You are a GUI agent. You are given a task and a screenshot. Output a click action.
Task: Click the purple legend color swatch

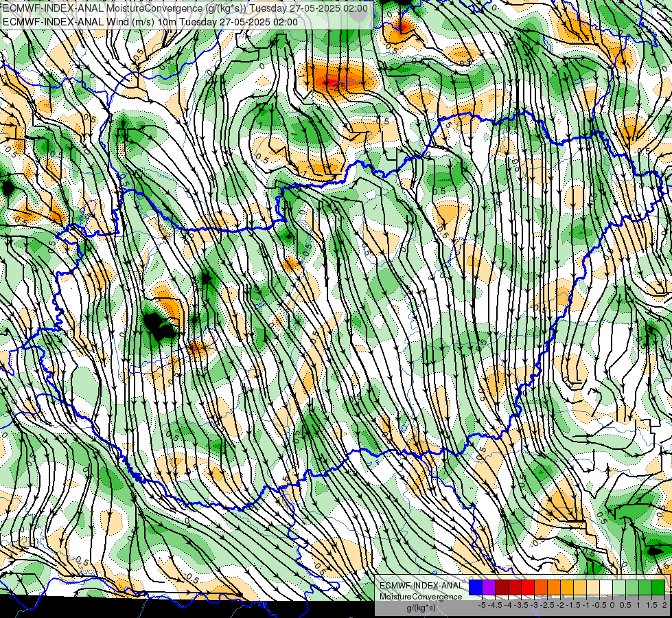point(489,588)
